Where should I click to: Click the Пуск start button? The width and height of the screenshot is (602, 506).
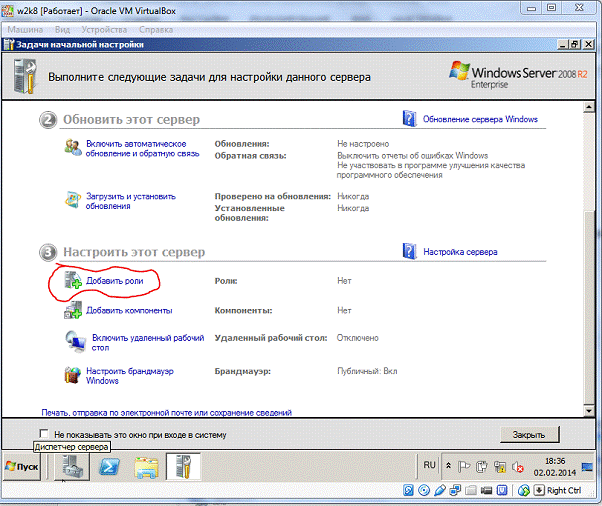pos(22,467)
